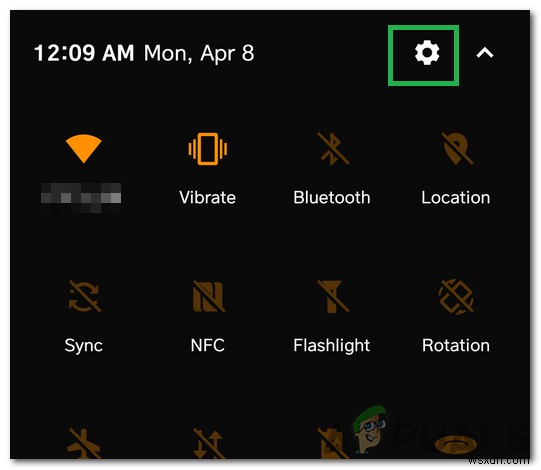Tap the Flashlight label text
This screenshot has width=541, height=470.
(x=332, y=346)
